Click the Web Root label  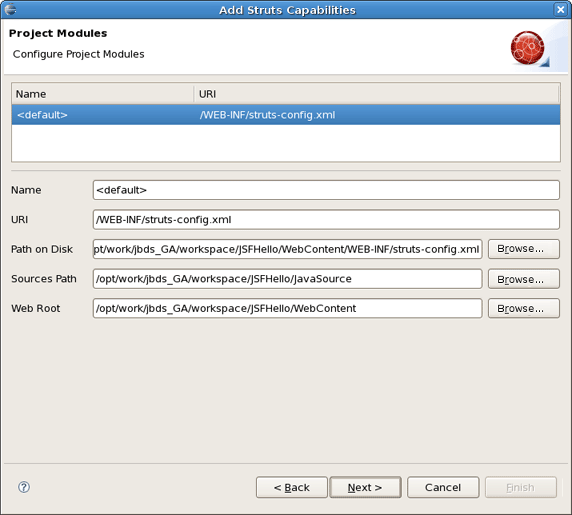click(x=36, y=309)
